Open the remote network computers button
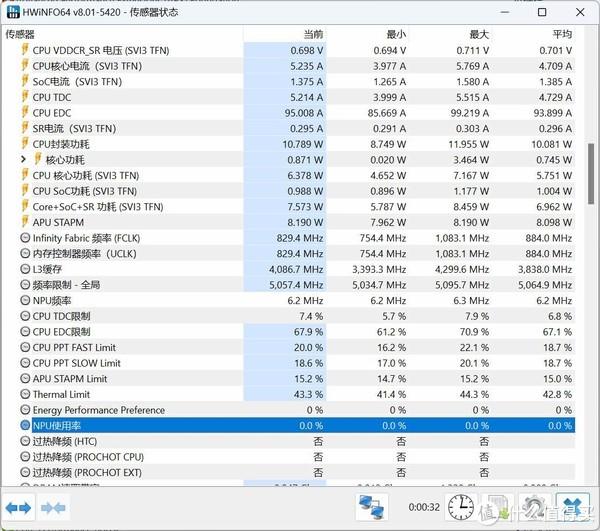The width and height of the screenshot is (600, 531). point(372,507)
